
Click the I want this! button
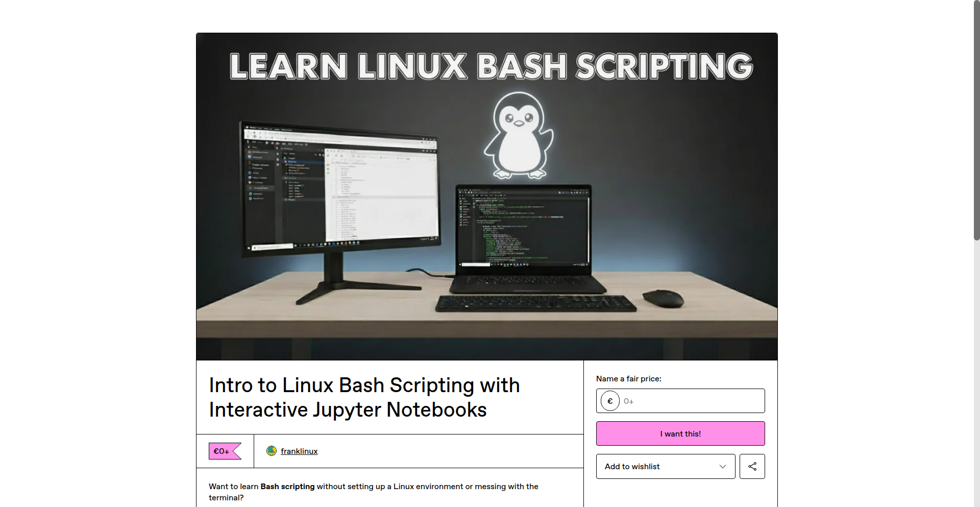[x=680, y=433]
